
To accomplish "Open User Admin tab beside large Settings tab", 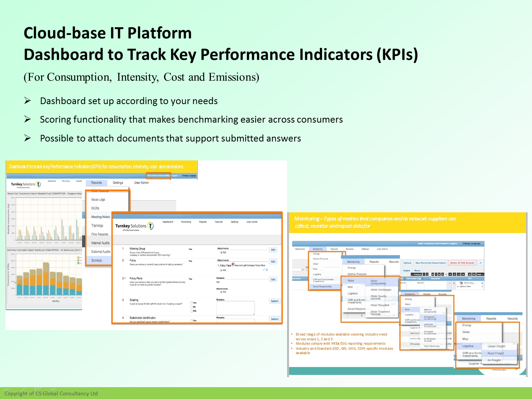I will [142, 183].
